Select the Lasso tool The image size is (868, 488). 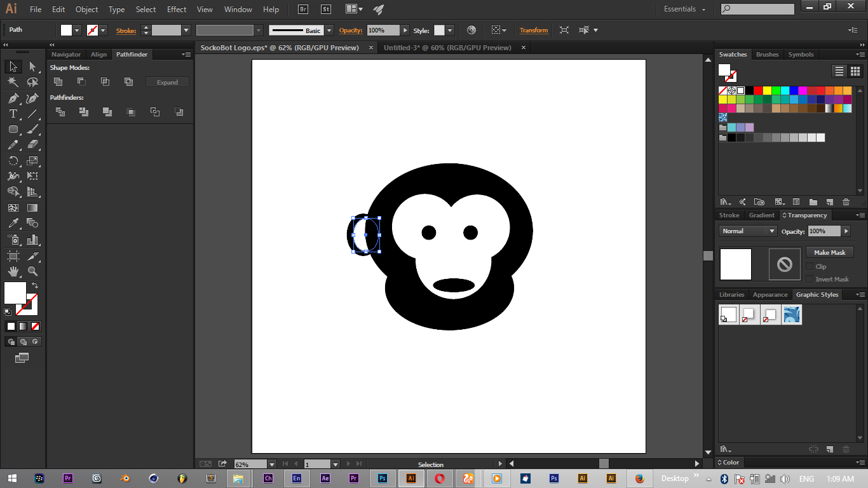32,82
